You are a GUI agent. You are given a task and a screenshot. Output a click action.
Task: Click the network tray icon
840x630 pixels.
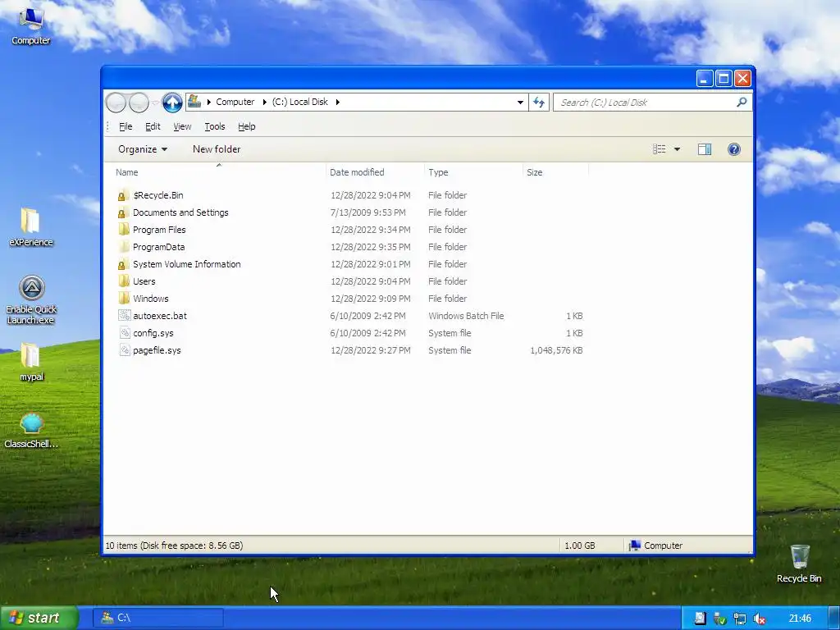click(739, 619)
